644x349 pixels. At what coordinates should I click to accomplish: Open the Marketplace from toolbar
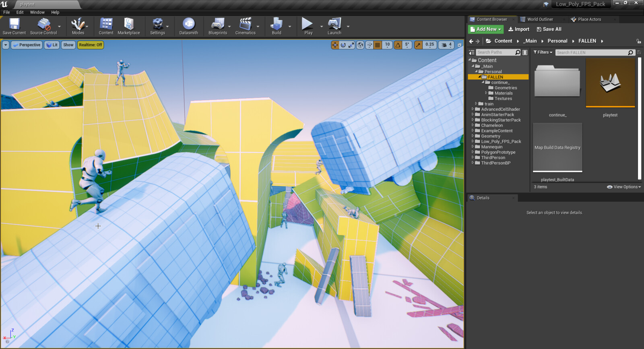coord(129,27)
